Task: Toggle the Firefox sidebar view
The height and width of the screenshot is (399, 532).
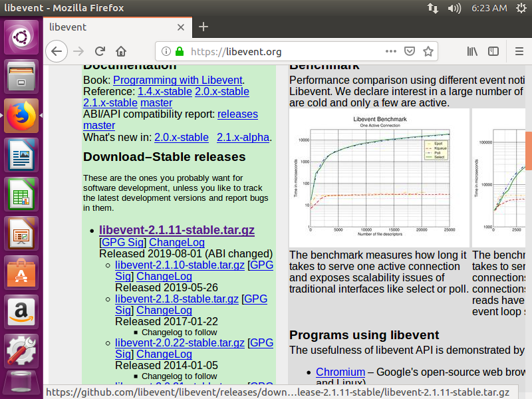Action: pos(493,51)
